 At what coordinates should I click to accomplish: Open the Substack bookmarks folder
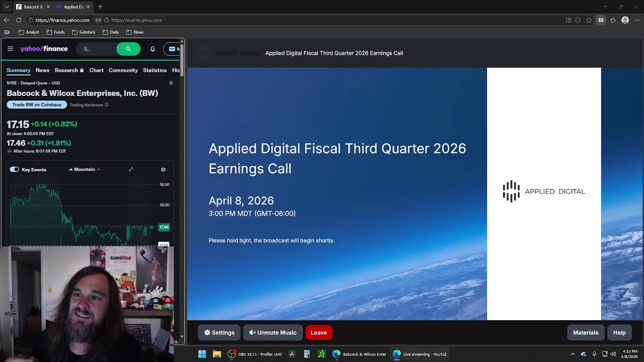(x=84, y=32)
